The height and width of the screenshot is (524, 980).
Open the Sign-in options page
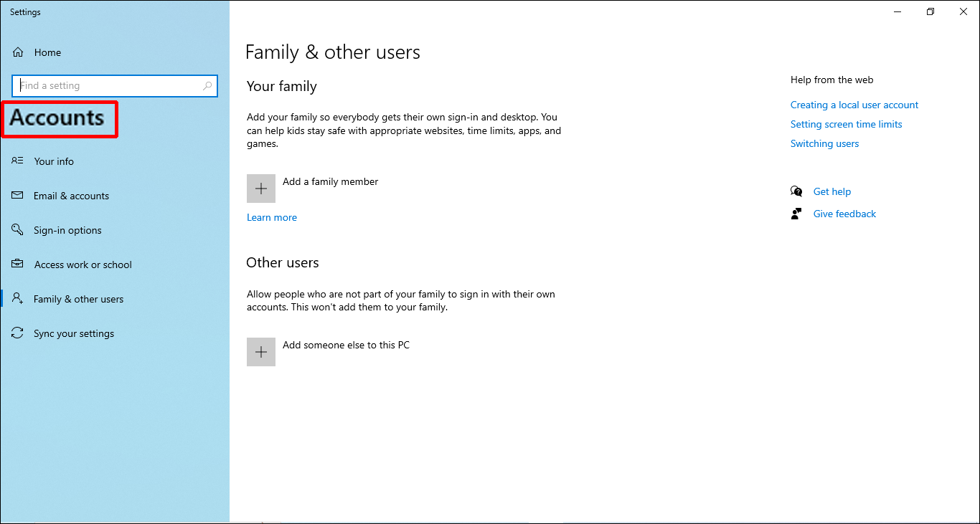(67, 230)
